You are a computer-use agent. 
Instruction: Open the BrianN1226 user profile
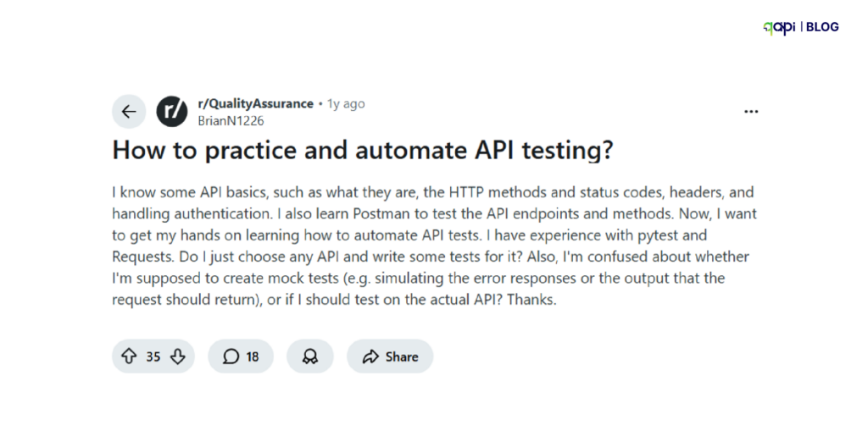[x=231, y=120]
